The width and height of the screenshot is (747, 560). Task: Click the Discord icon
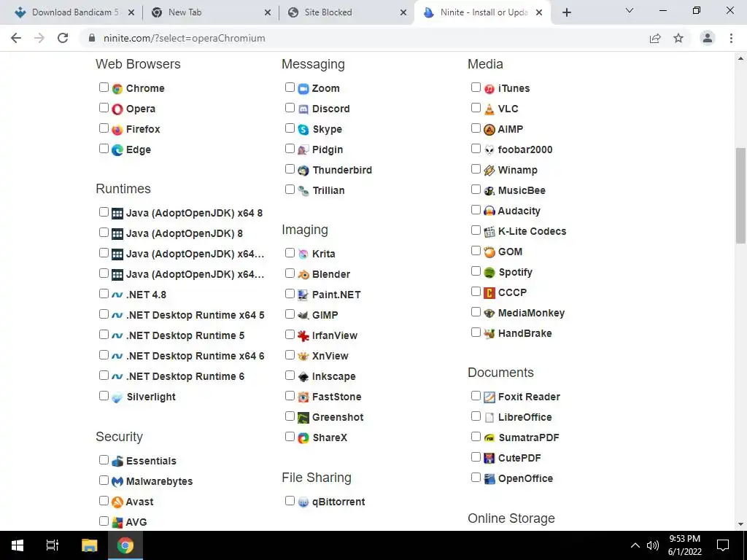[x=303, y=109]
